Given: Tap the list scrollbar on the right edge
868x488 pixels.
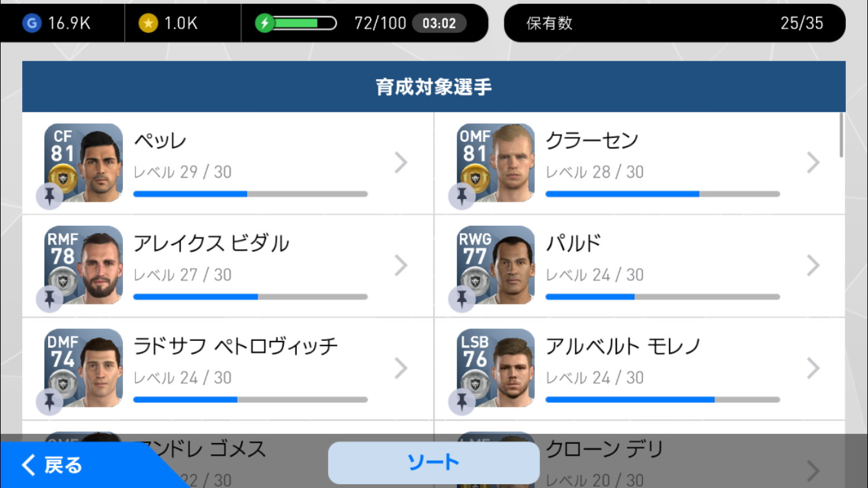Looking at the screenshot, I should pyautogui.click(x=841, y=135).
